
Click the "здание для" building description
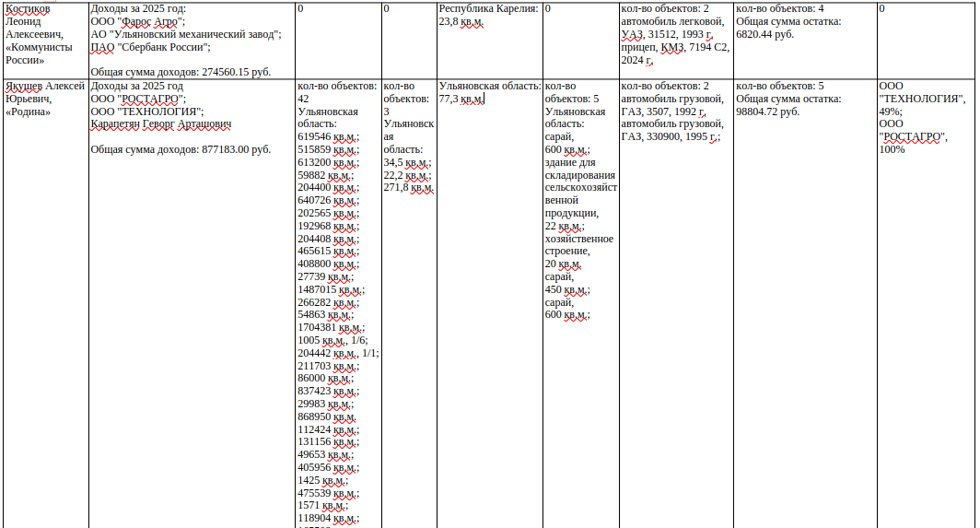pyautogui.click(x=569, y=162)
